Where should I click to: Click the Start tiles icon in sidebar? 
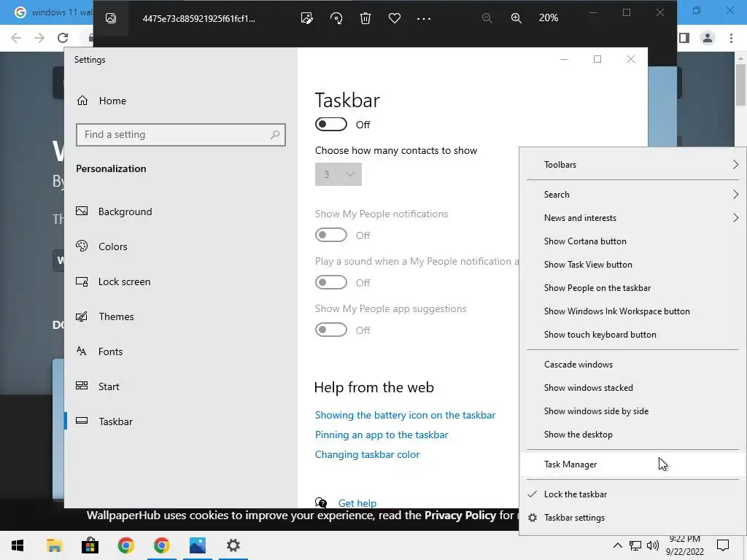point(82,386)
